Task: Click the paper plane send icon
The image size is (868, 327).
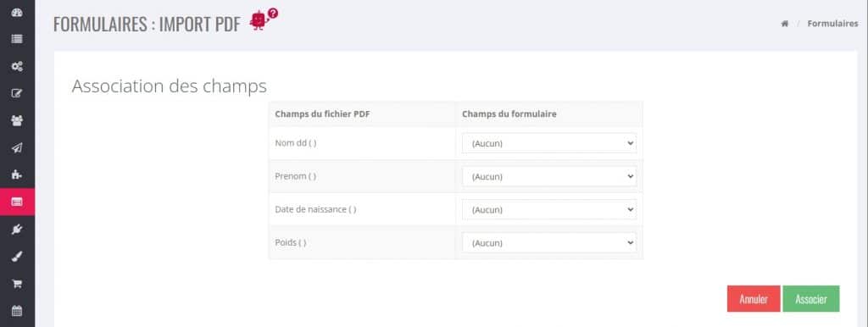Action: coord(17,147)
